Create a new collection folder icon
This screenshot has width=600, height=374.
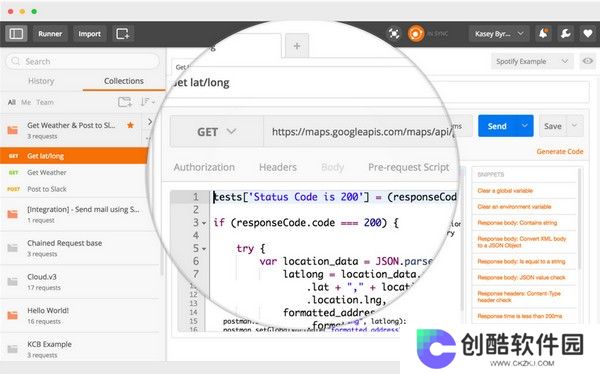pyautogui.click(x=125, y=102)
